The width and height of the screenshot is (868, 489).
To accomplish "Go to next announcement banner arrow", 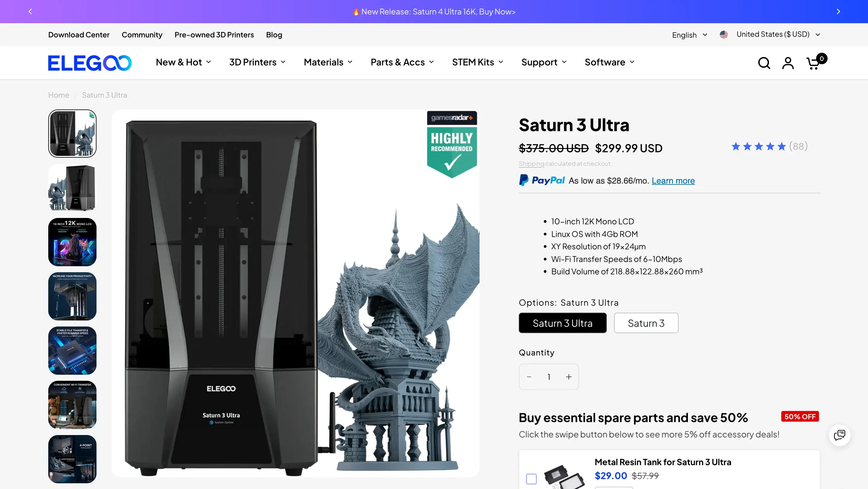I will [838, 11].
